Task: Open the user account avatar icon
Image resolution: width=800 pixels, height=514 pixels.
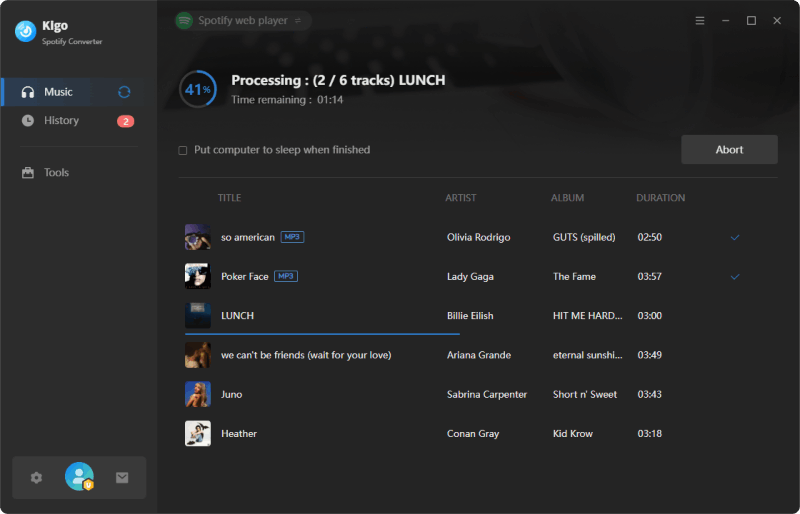Action: pyautogui.click(x=79, y=476)
